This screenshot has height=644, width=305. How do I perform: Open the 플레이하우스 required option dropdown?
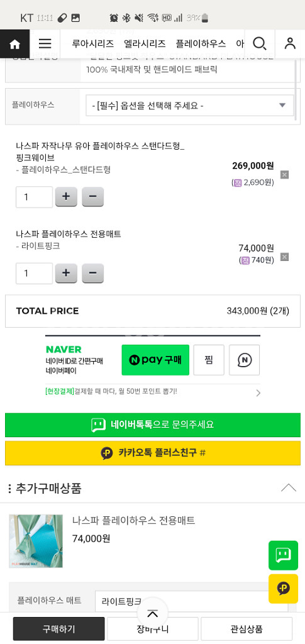pos(190,106)
